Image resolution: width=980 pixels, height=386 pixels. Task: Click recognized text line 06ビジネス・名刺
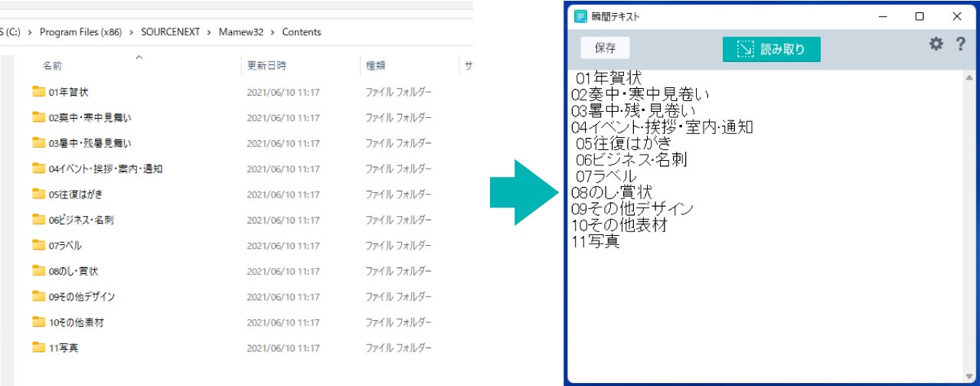point(632,159)
